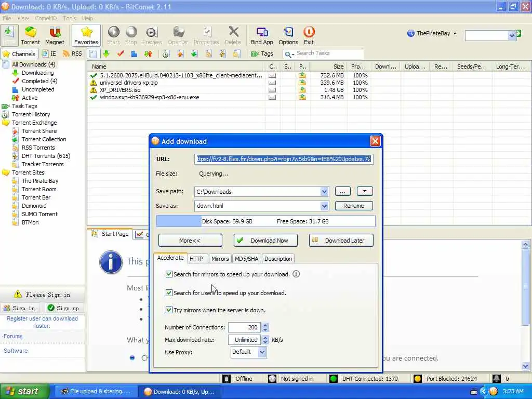The height and width of the screenshot is (399, 532).
Task: Open the Use Proxy Default dropdown
Action: tap(262, 352)
